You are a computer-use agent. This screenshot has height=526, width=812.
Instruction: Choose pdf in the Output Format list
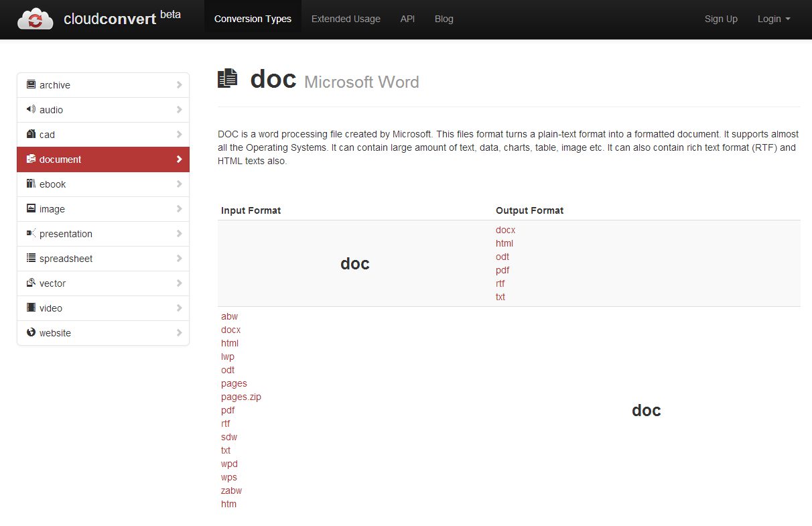pyautogui.click(x=502, y=270)
